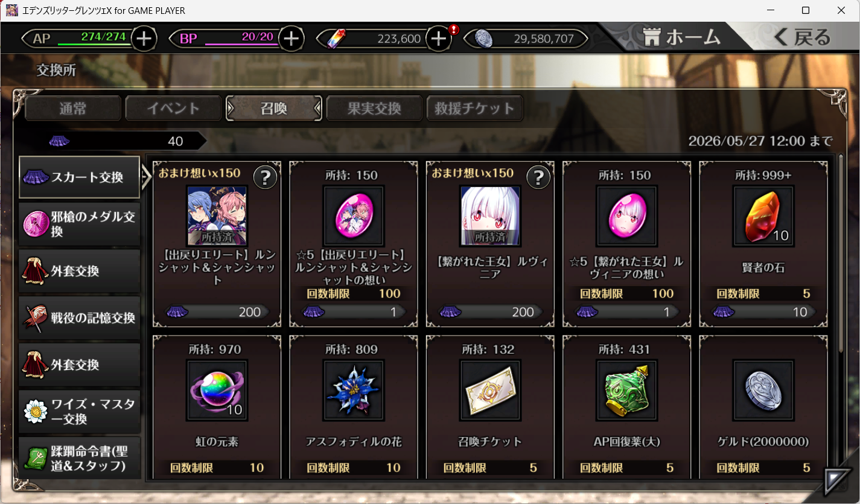Open help for ルンシャット&シャンシャット bonus

pyautogui.click(x=265, y=177)
